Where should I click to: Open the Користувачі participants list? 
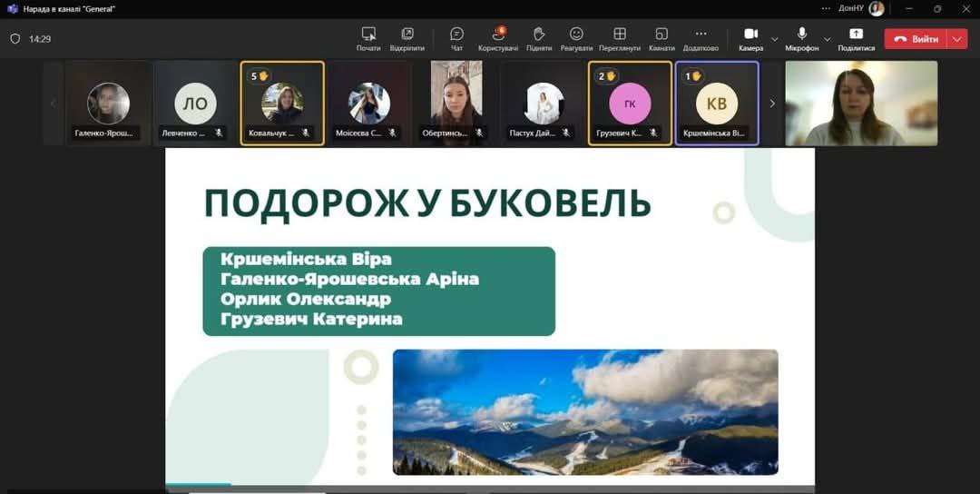[498, 39]
